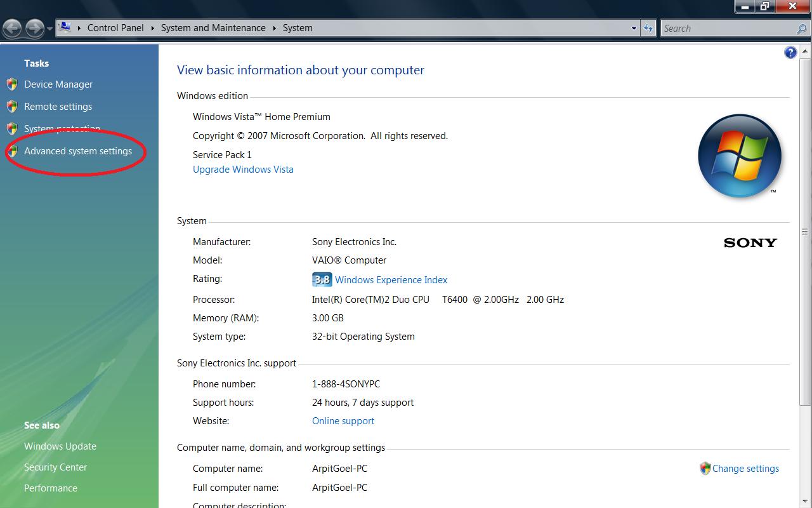Open Advanced system settings
This screenshot has width=812, height=508.
77,151
